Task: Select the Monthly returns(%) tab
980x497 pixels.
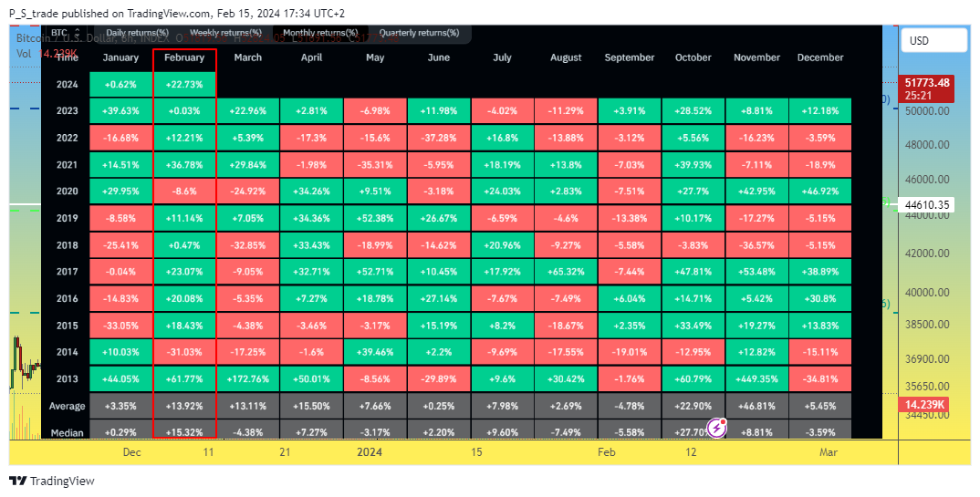Action: point(320,33)
